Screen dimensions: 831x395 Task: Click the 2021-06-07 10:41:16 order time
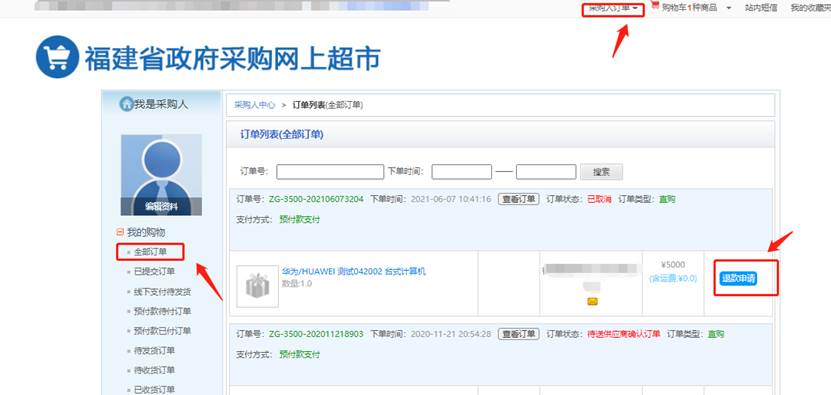pos(451,199)
